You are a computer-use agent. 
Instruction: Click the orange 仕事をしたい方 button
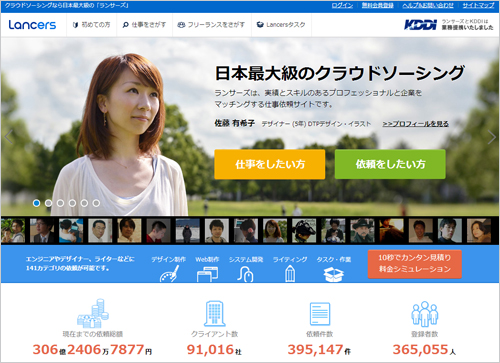[270, 164]
